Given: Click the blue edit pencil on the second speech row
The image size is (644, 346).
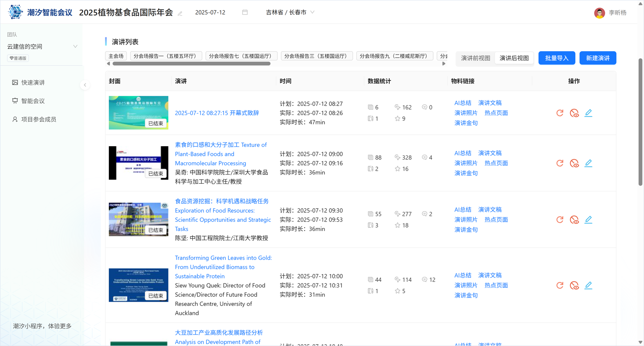Looking at the screenshot, I should click(588, 163).
